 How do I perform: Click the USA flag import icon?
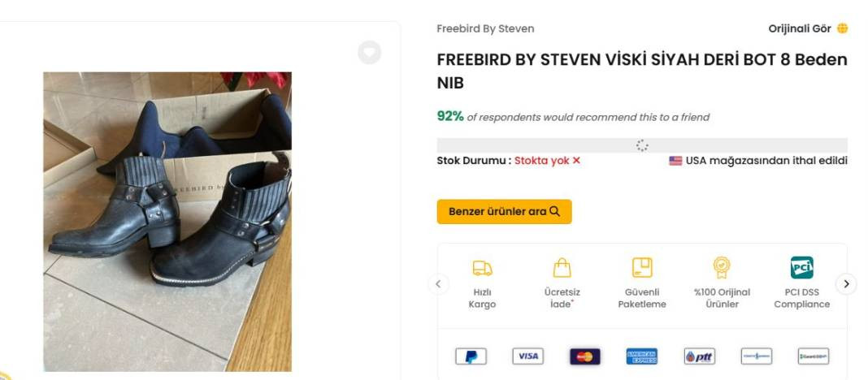click(675, 161)
